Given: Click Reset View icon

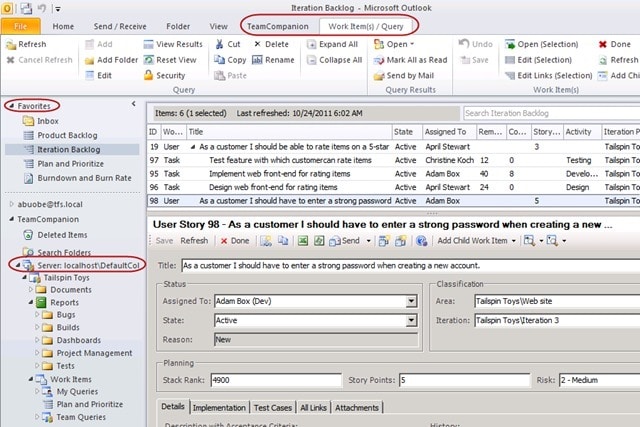Looking at the screenshot, I should point(149,60).
